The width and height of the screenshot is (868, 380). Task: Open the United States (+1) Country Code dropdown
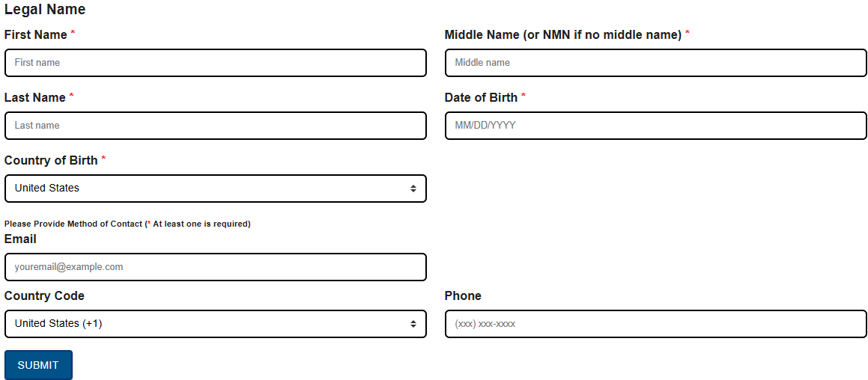pos(216,324)
